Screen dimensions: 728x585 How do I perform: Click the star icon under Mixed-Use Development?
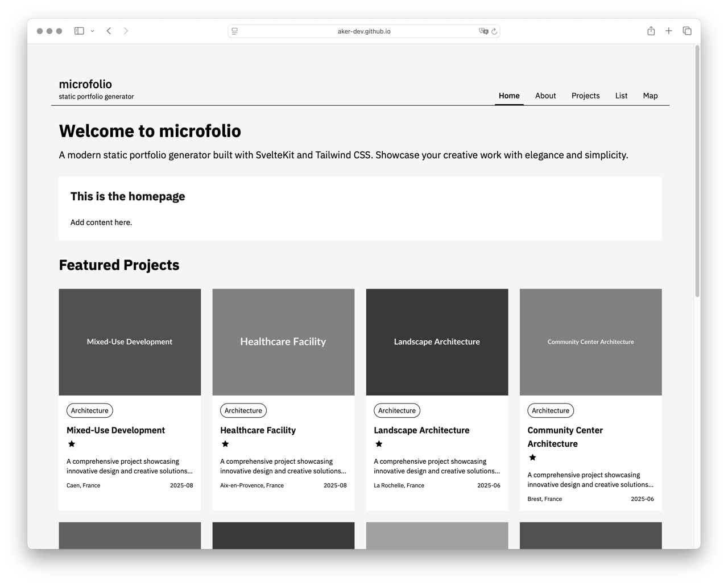[72, 444]
